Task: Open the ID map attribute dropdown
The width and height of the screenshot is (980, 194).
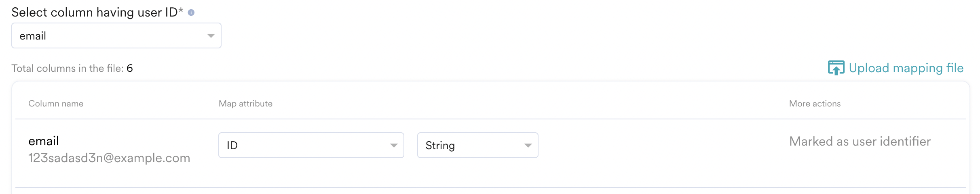Action: (x=311, y=145)
